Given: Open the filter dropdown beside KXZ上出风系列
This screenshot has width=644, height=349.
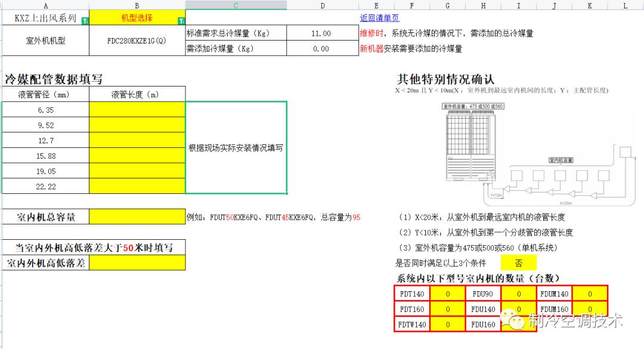Looking at the screenshot, I should [85, 21].
